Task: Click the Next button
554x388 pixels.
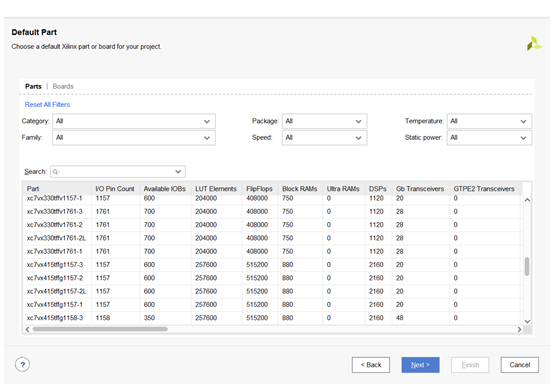Action: (420, 365)
